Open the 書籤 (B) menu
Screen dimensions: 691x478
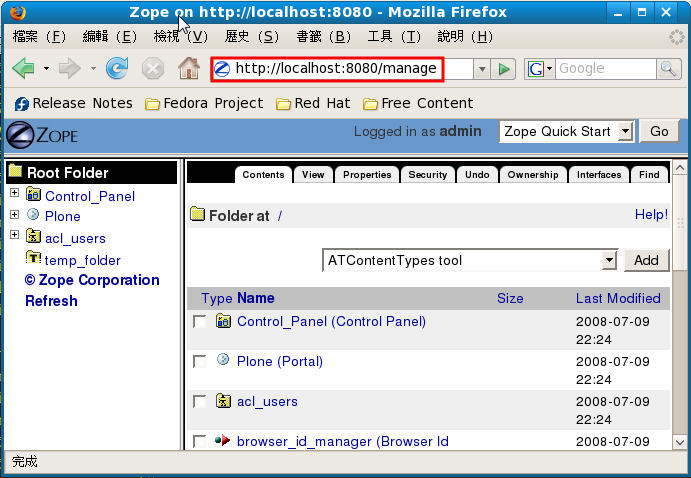323,36
